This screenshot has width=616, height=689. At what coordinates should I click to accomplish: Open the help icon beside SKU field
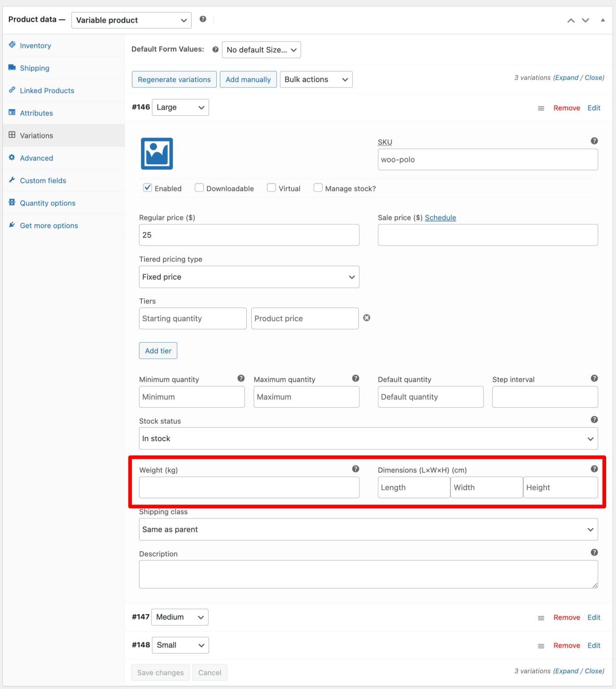[x=594, y=141]
